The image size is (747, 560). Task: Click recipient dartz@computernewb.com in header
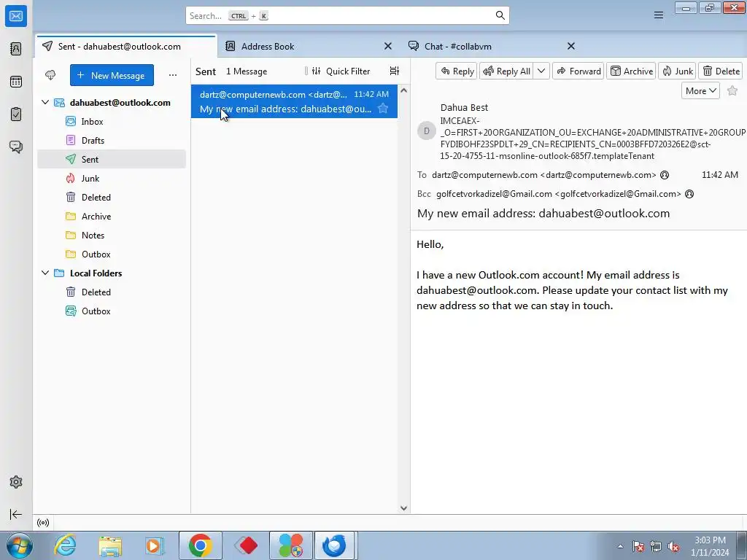pyautogui.click(x=543, y=175)
